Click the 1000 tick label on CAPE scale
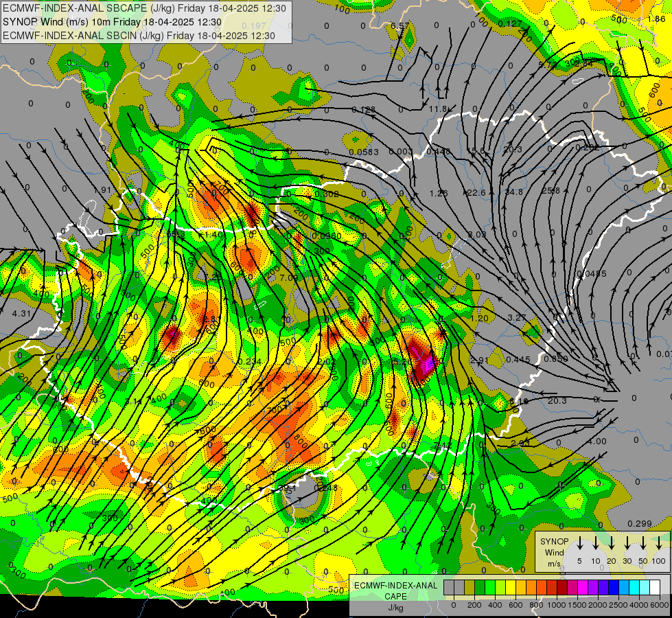672x618 pixels. point(557,605)
